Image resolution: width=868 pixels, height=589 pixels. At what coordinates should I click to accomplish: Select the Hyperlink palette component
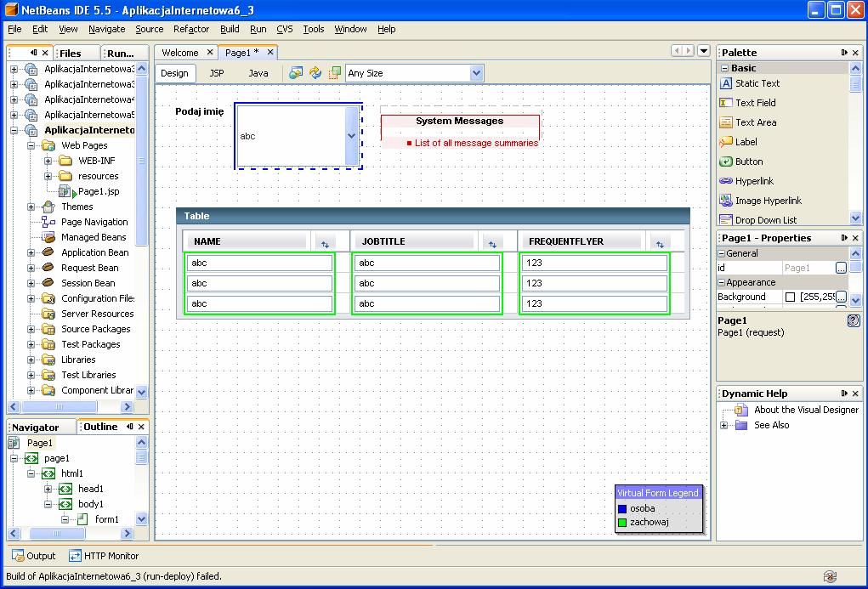click(746, 181)
